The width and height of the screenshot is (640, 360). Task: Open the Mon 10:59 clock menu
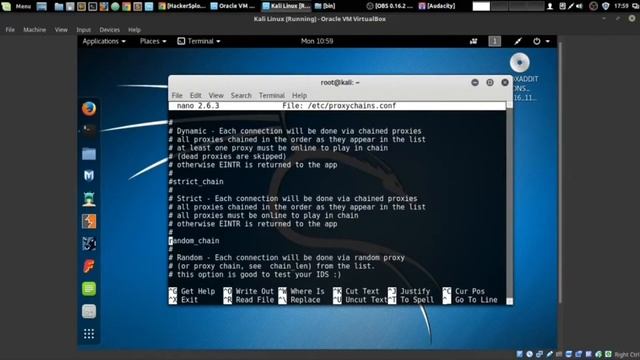(x=317, y=41)
